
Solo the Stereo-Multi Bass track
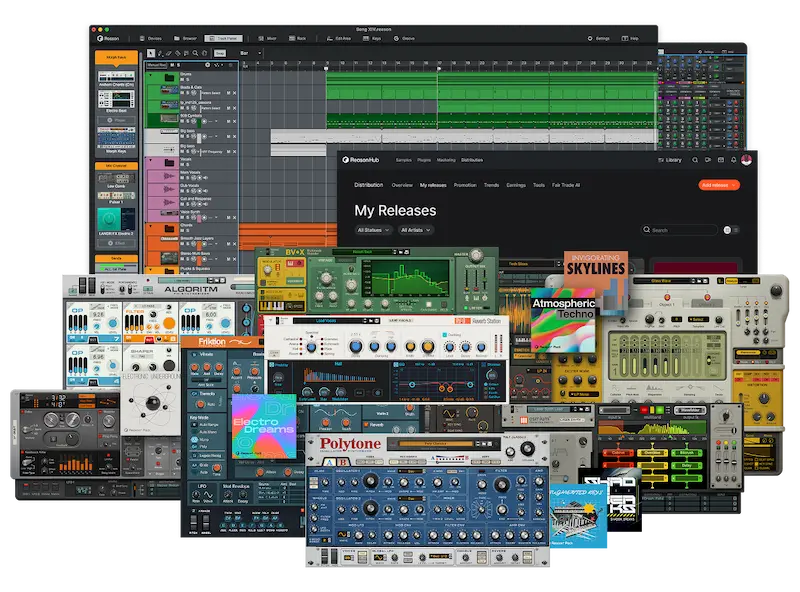point(187,259)
